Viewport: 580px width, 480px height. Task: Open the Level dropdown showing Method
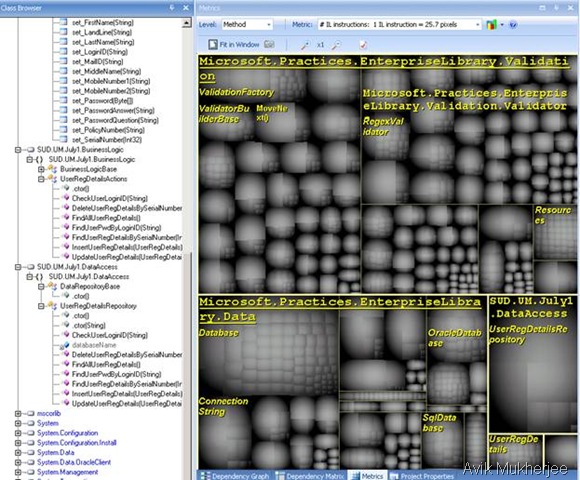coord(247,25)
